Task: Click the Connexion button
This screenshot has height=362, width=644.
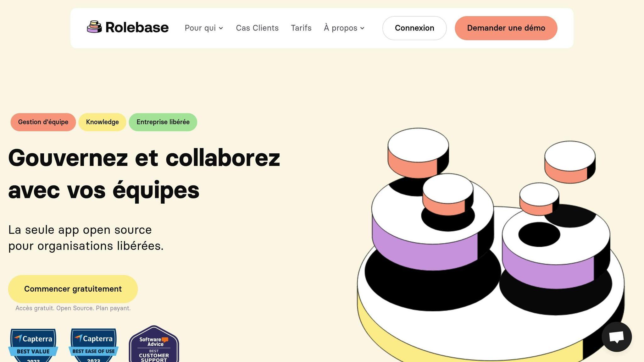Action: pyautogui.click(x=414, y=28)
